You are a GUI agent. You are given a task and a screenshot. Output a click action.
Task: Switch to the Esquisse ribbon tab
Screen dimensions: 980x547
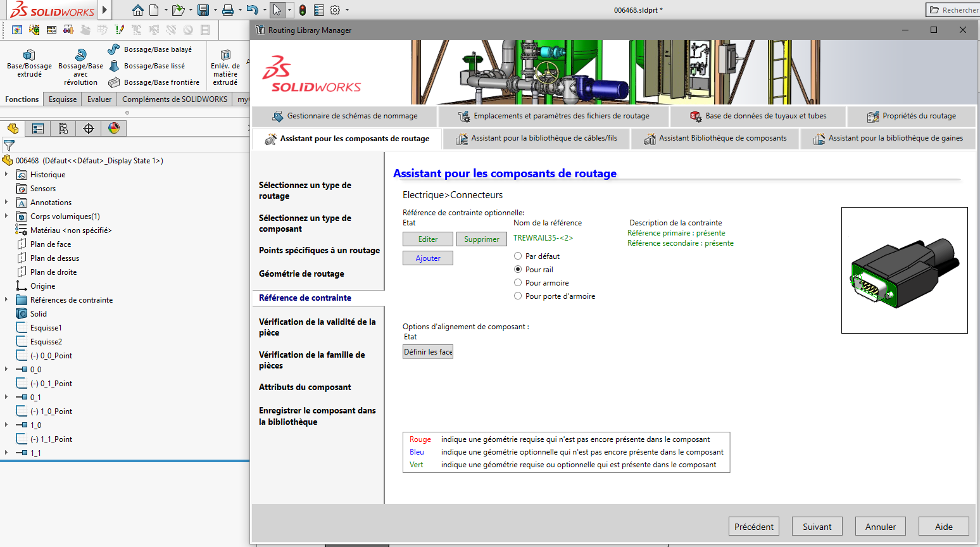pyautogui.click(x=63, y=99)
